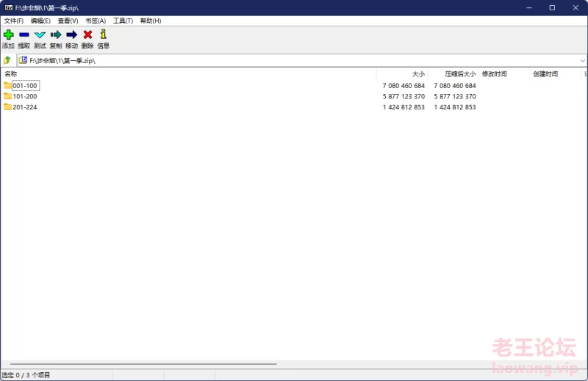588x381 pixels.
Task: Close the 7-Zip window
Action: tap(576, 7)
